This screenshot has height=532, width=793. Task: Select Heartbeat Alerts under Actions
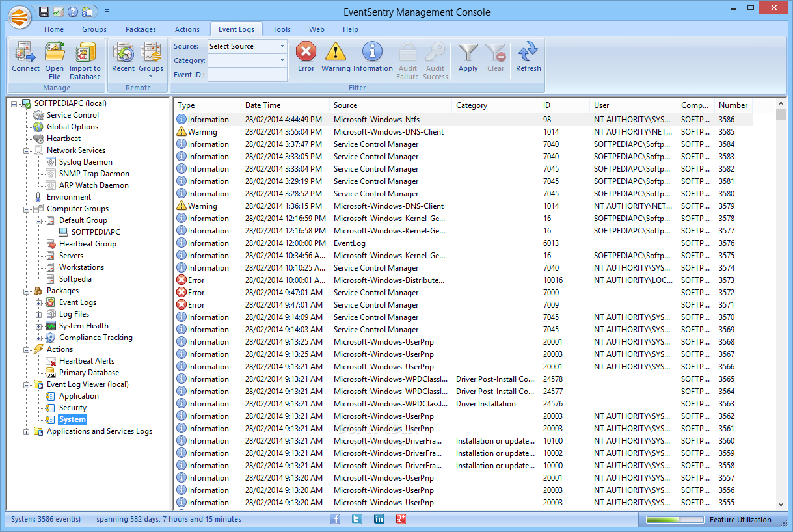pyautogui.click(x=87, y=361)
